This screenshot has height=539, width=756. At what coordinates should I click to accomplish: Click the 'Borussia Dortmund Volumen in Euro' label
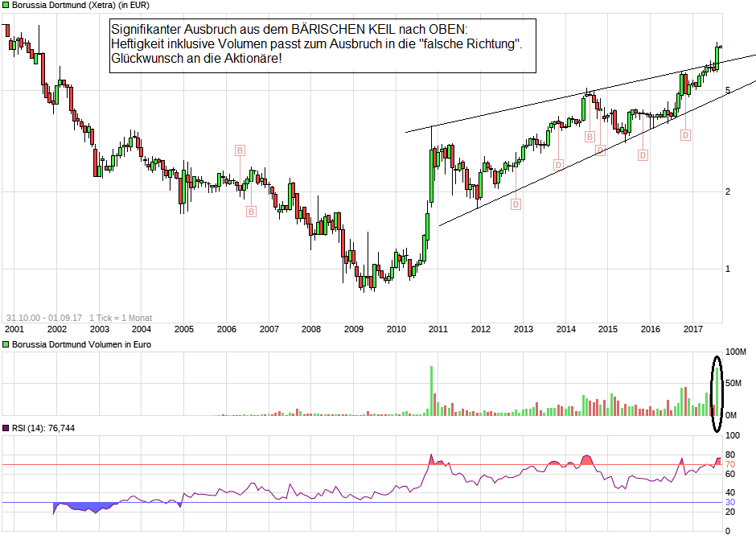81,344
